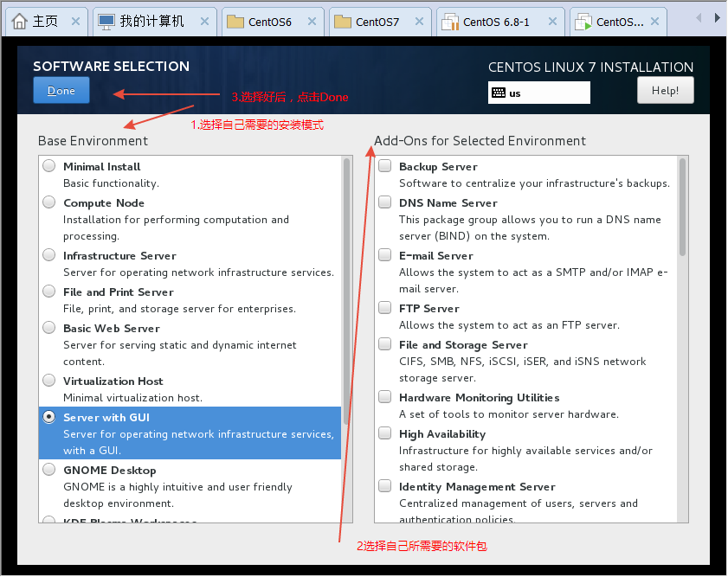Click the us keyboard layout indicator
Image resolution: width=728 pixels, height=577 pixels.
(x=538, y=93)
